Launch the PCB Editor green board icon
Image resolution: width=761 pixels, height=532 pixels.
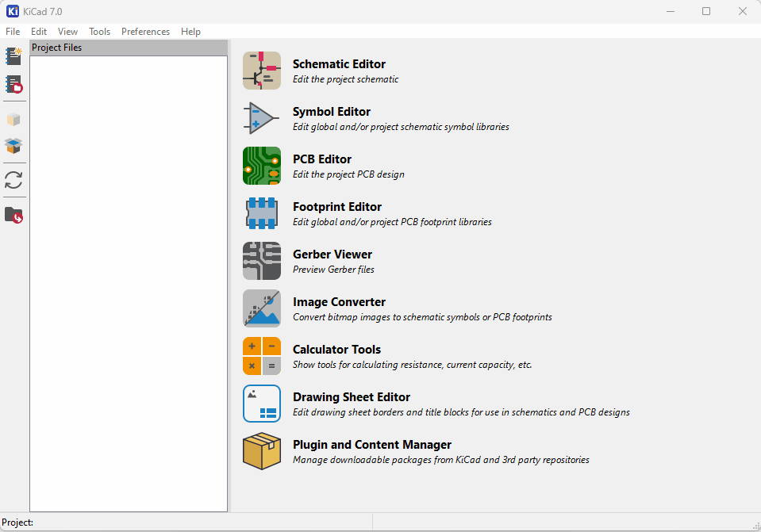point(262,166)
